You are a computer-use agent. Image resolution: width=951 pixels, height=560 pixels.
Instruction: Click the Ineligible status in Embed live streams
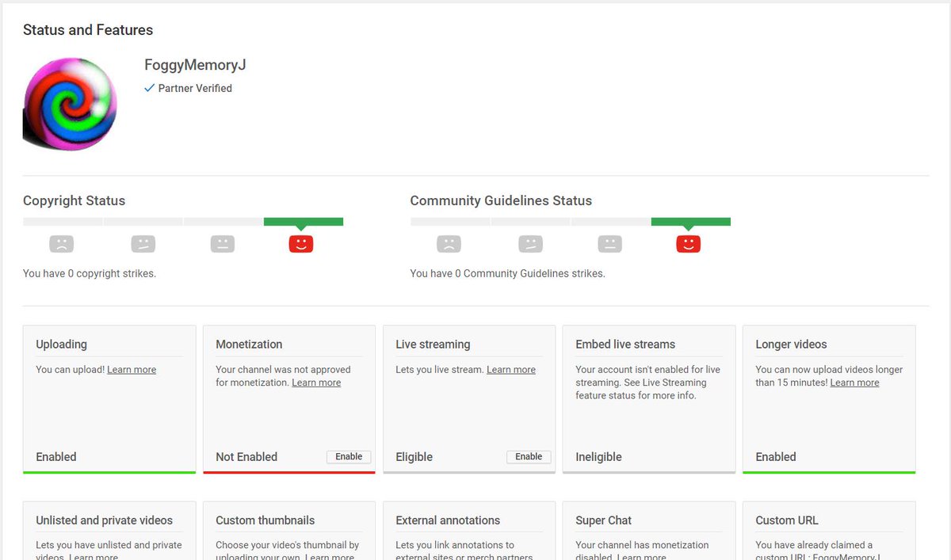[x=598, y=457]
